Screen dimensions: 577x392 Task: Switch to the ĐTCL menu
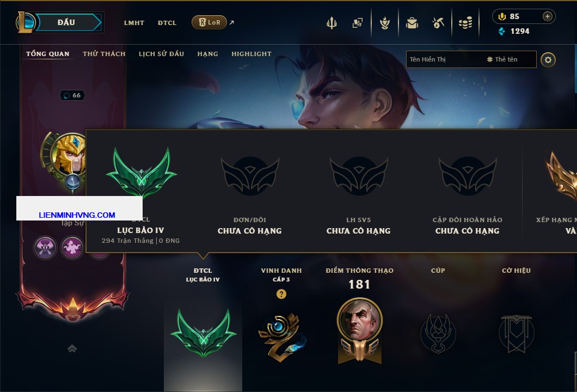167,23
